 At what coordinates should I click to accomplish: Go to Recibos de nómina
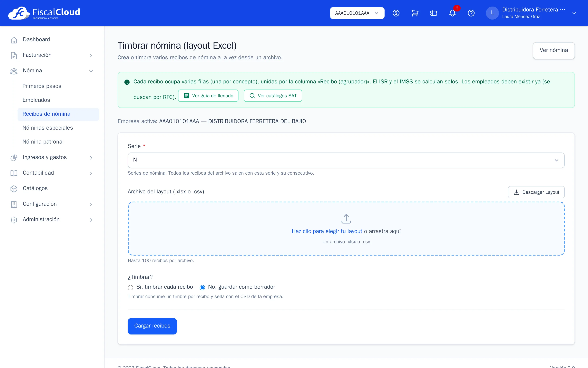(x=58, y=114)
